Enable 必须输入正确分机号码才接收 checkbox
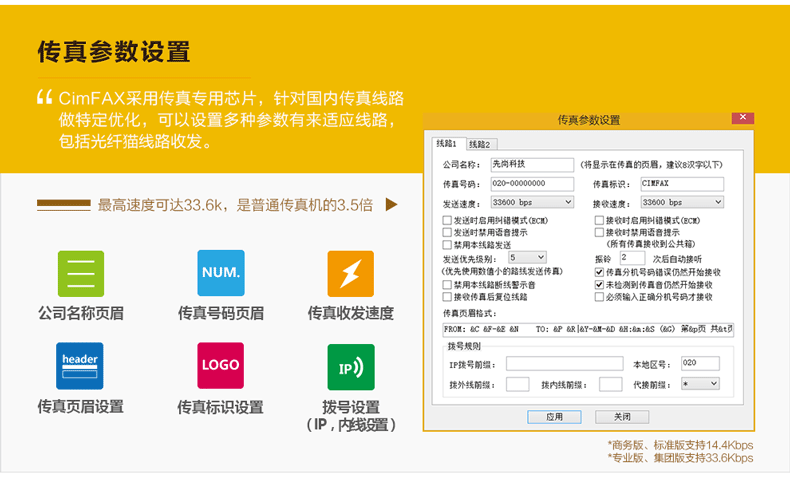Screen dimensions: 790x477 [x=599, y=297]
